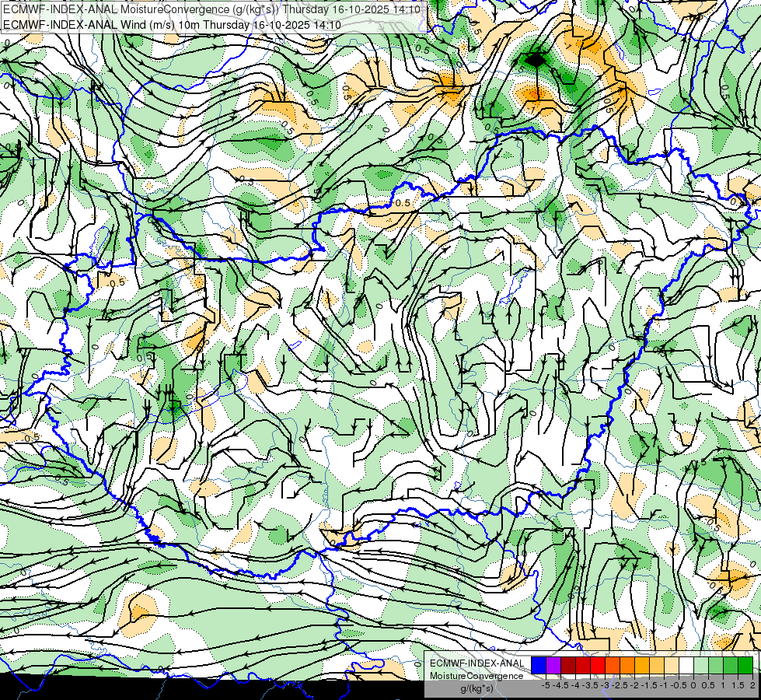This screenshot has height=700, width=761.
Task: Click the legend tick value -4.5
Action: pos(560,685)
